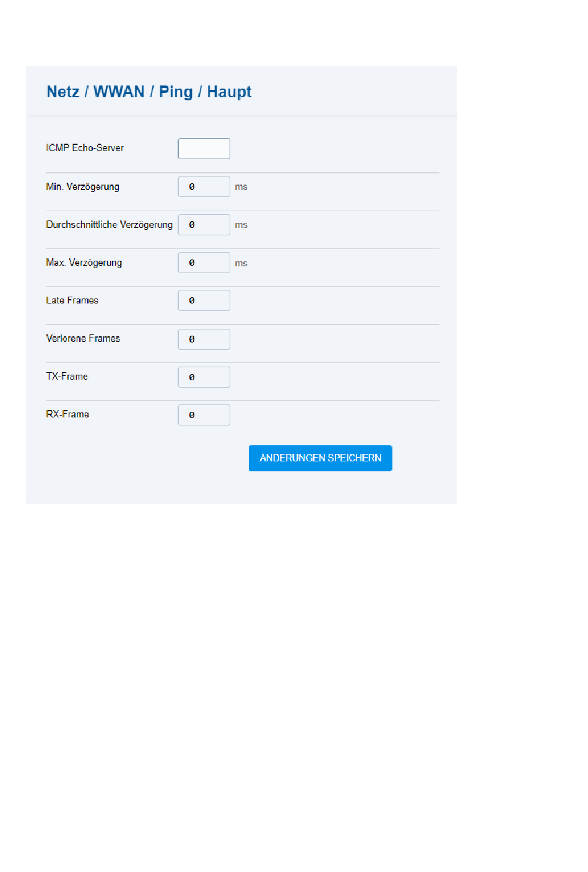Click the Netz / WWAN / Ping / Haupt heading
588x872 pixels.
point(149,92)
